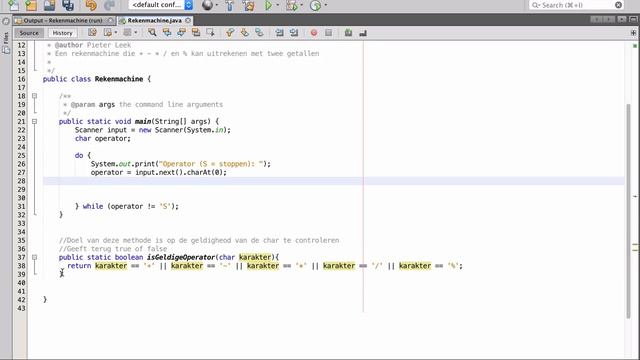Close the Rekenmachine.java tab
The width and height of the screenshot is (640, 360).
tap(188, 20)
